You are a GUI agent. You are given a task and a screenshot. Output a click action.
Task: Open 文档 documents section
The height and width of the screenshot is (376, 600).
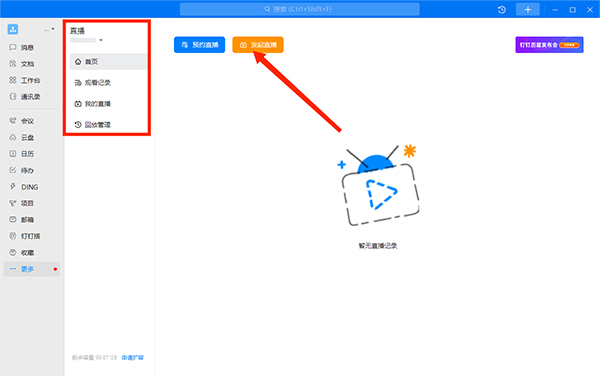point(21,64)
